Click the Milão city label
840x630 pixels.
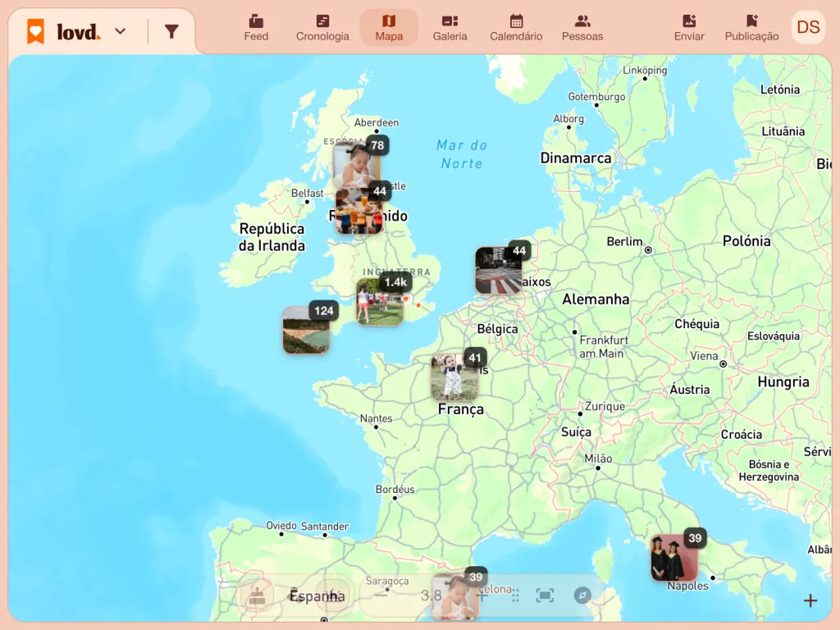(598, 459)
